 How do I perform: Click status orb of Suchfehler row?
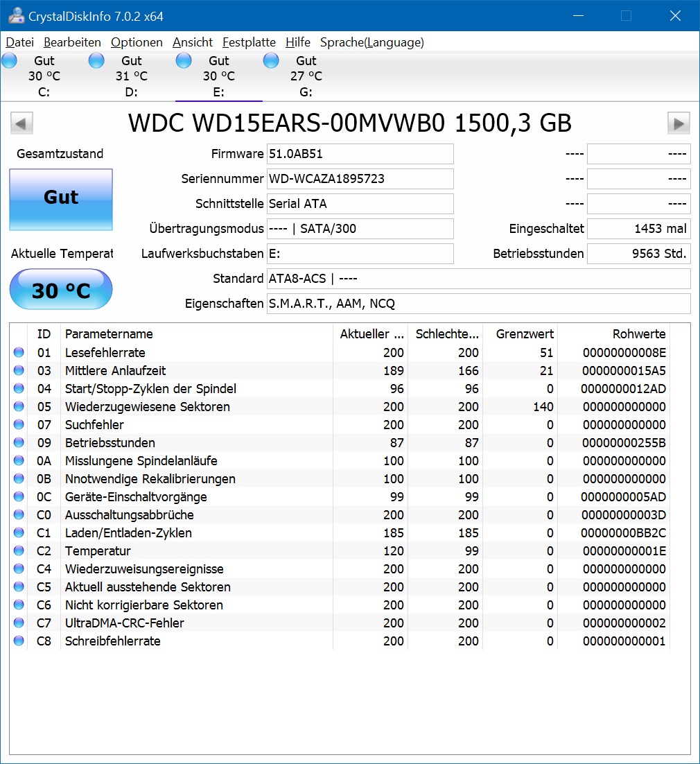click(19, 424)
